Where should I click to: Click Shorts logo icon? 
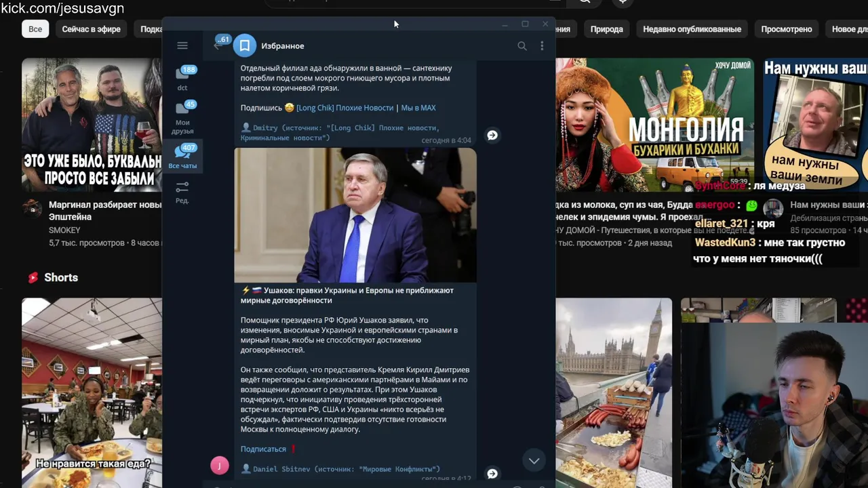click(33, 277)
